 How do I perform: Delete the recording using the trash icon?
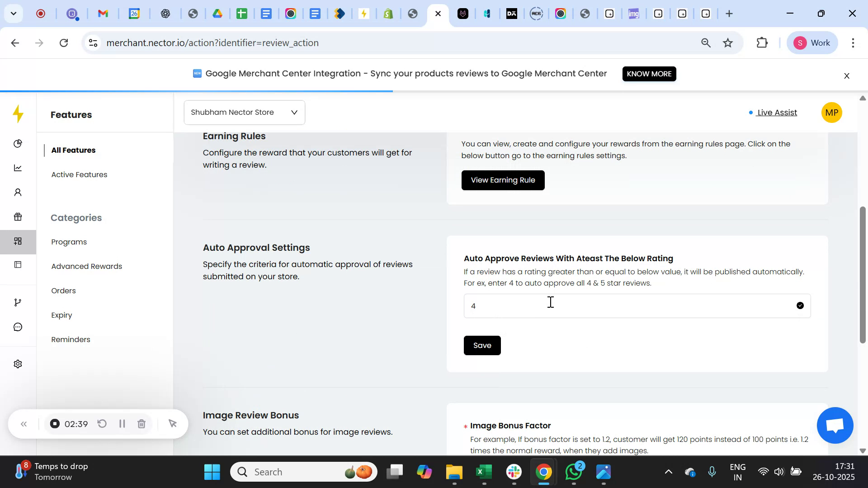(x=142, y=423)
